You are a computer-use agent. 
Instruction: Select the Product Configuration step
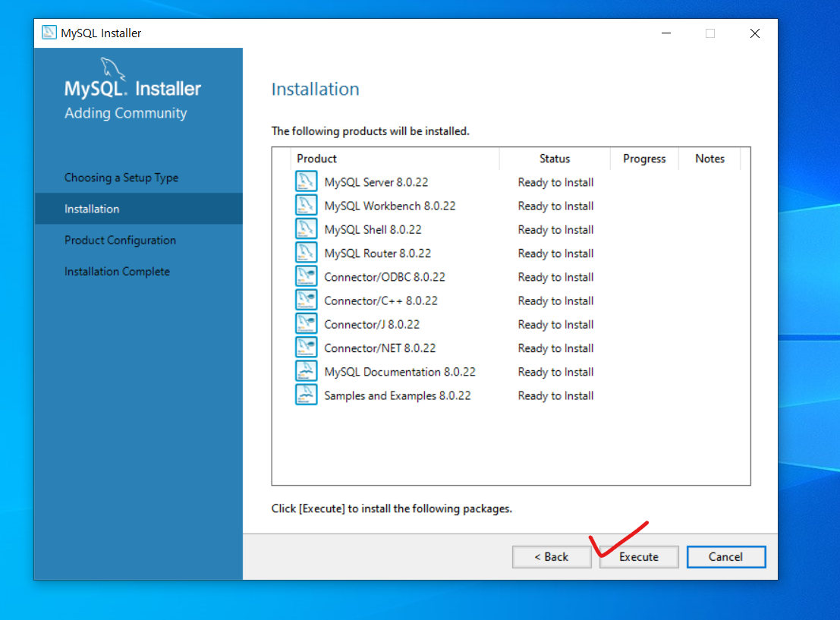(x=120, y=240)
